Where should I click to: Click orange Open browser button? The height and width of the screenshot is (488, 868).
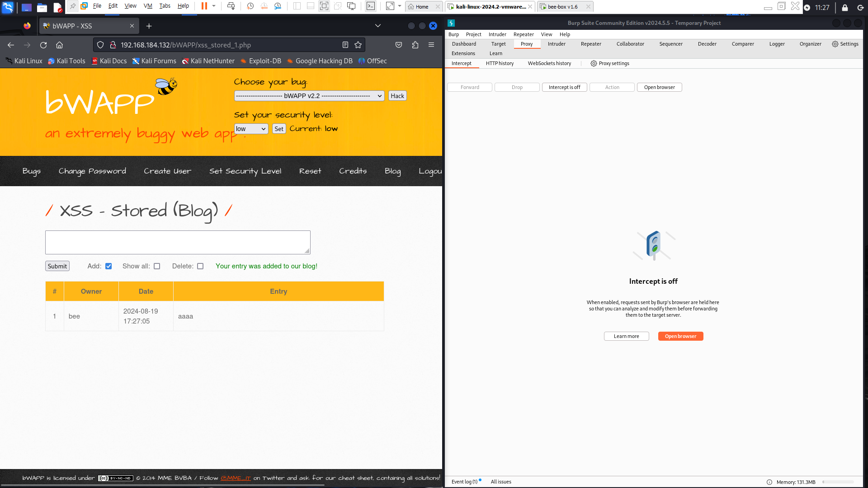click(x=680, y=336)
